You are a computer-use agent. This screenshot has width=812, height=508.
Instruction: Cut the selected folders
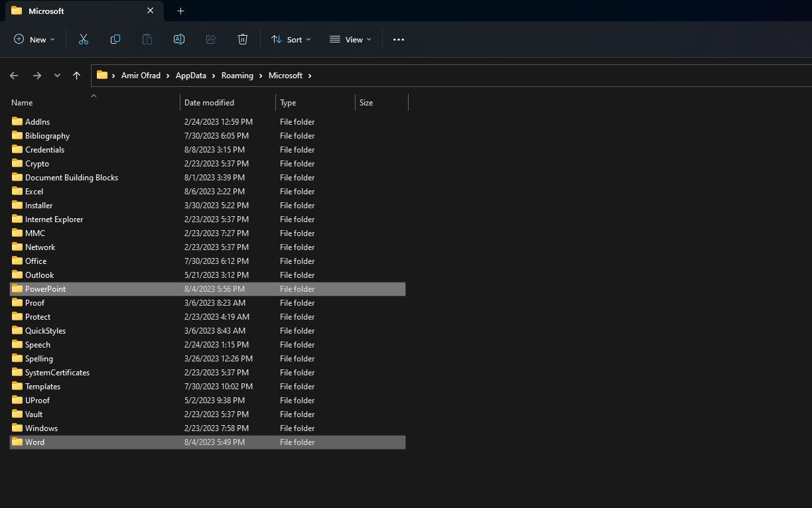tap(84, 39)
